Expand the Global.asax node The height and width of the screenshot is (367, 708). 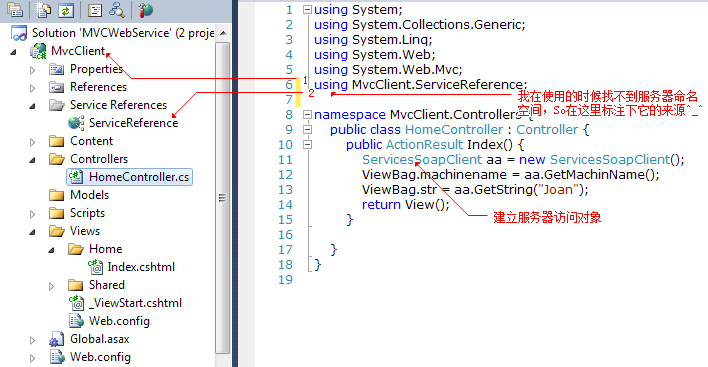pos(33,340)
